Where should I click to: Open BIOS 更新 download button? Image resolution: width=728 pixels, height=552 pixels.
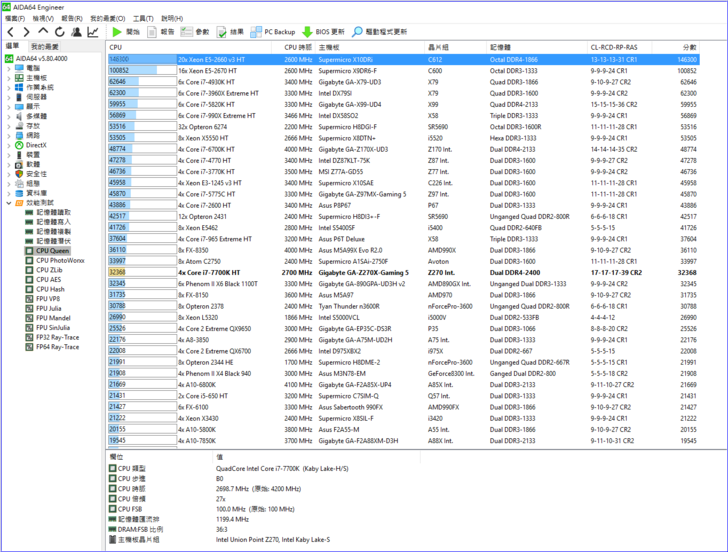pos(322,32)
